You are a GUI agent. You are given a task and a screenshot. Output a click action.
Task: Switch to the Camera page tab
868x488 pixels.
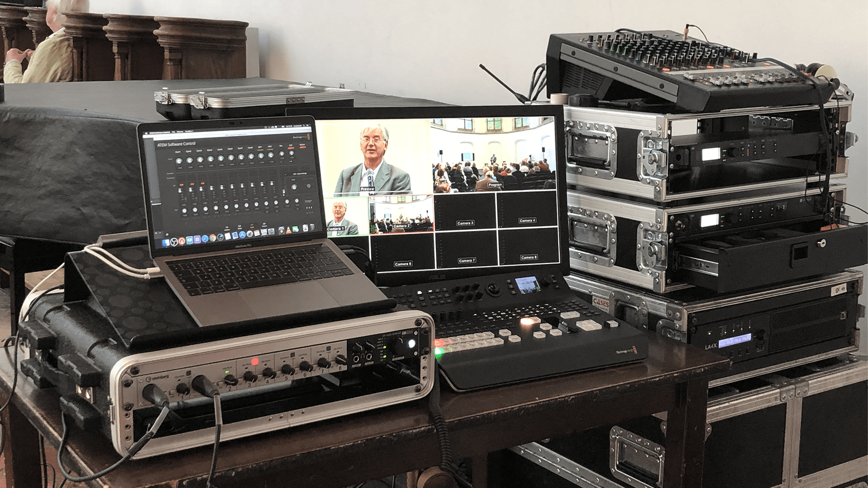[x=264, y=225]
